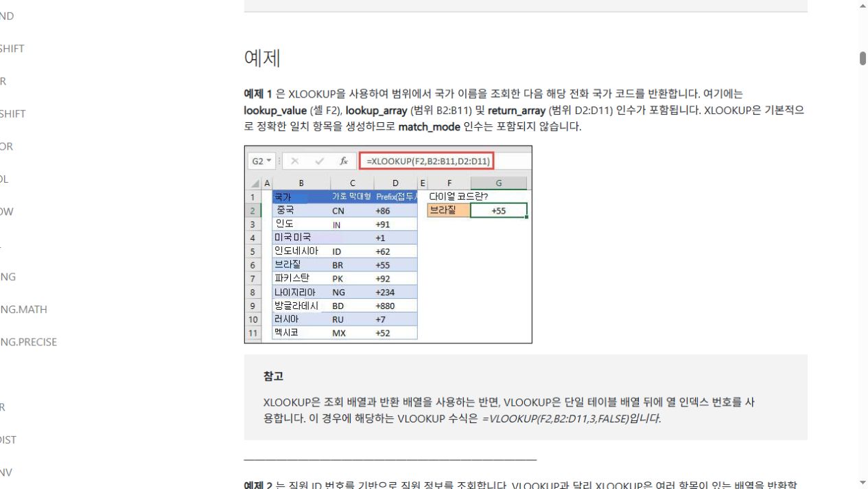
Task: Click the MX country code cell
Action: point(352,333)
